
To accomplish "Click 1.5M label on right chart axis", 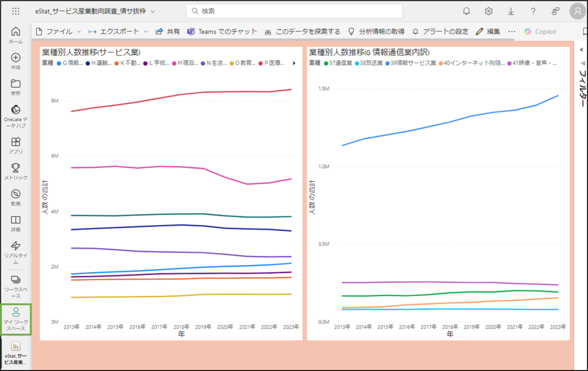I will tap(324, 88).
